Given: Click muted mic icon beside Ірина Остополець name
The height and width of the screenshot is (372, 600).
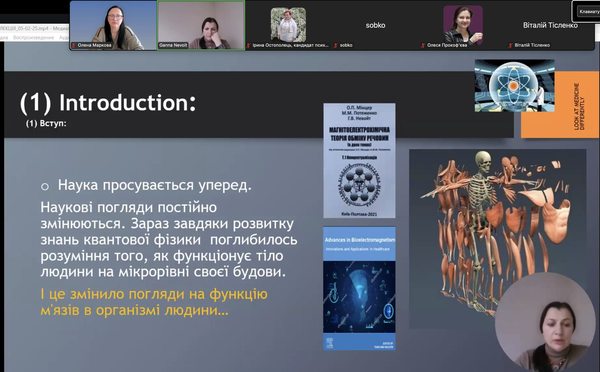Looking at the screenshot, I should coord(249,45).
